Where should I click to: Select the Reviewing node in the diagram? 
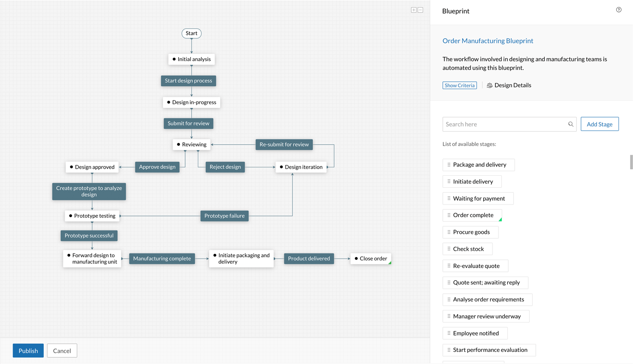[x=191, y=144]
